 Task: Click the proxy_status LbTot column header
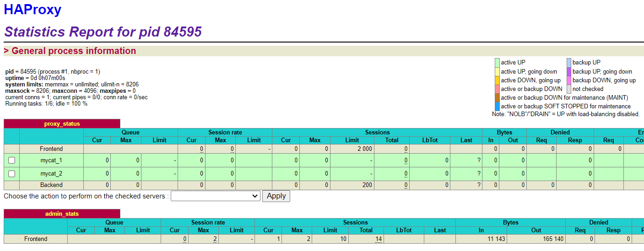click(x=430, y=140)
